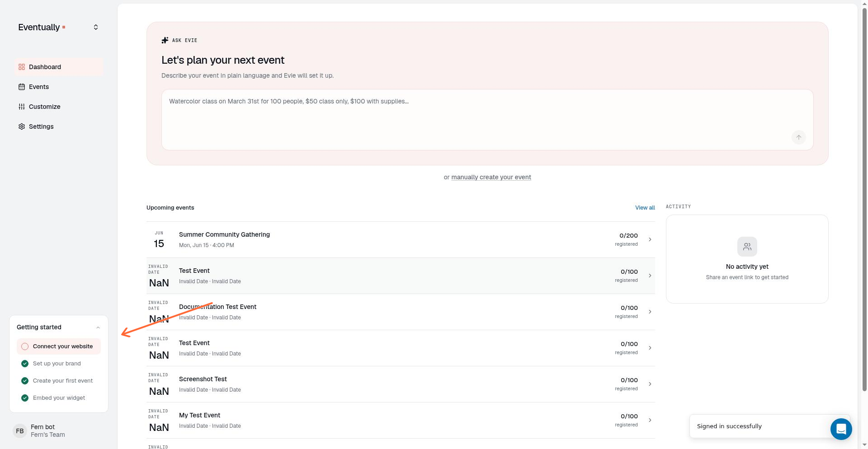Click the Ask Evie sparkle icon
868x449 pixels.
tap(165, 40)
